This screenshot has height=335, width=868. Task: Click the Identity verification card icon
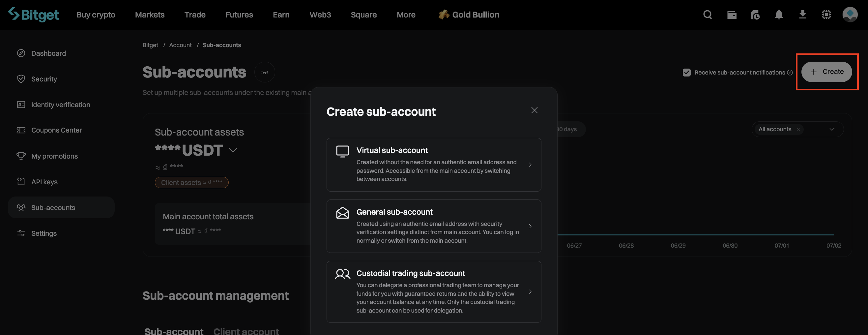(x=21, y=105)
